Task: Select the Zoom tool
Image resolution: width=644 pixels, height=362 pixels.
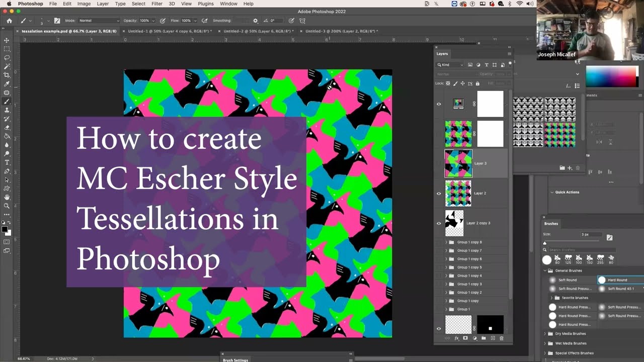Action: point(7,206)
